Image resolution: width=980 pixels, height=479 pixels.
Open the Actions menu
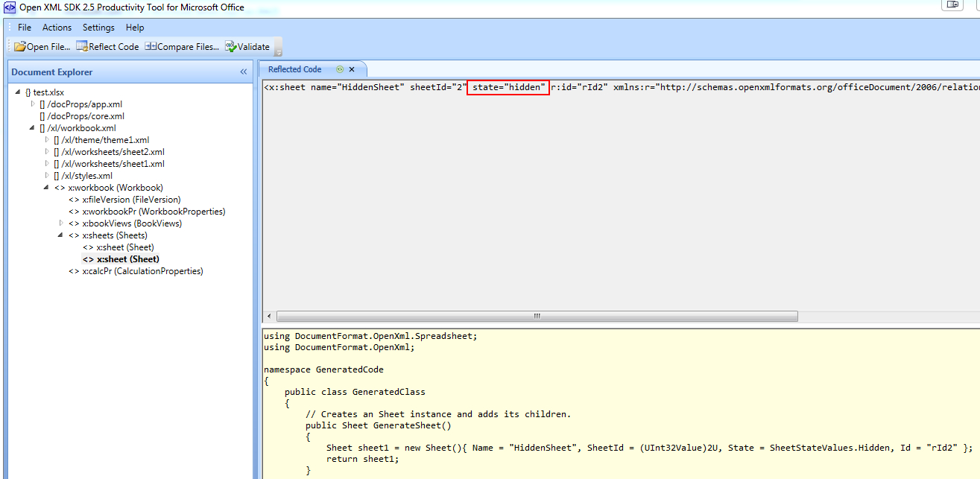click(x=57, y=28)
